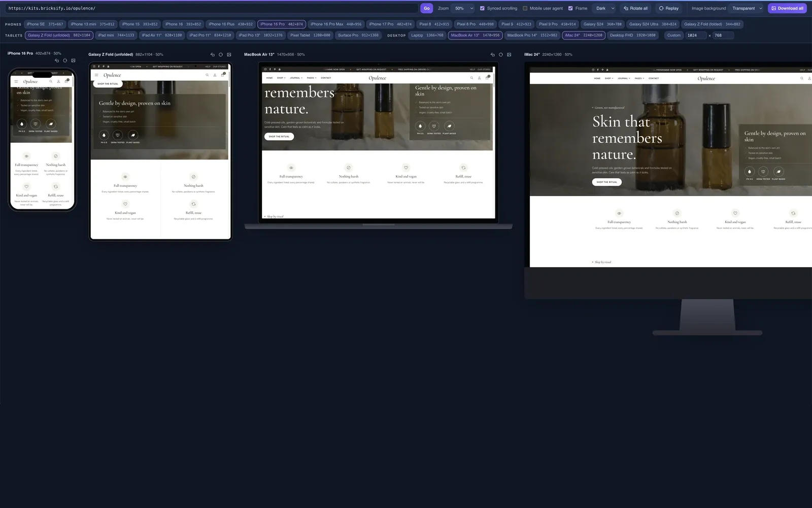812x508 pixels.
Task: Click custom height field showing 768
Action: tap(723, 35)
